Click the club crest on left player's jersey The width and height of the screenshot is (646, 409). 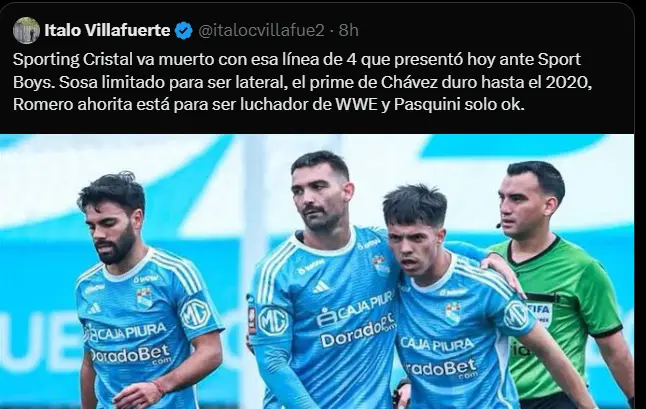click(145, 297)
